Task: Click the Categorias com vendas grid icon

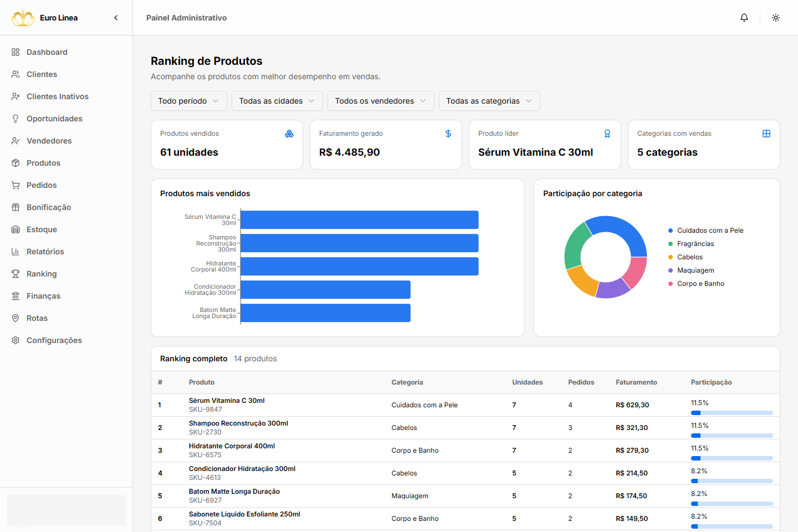Action: point(766,134)
